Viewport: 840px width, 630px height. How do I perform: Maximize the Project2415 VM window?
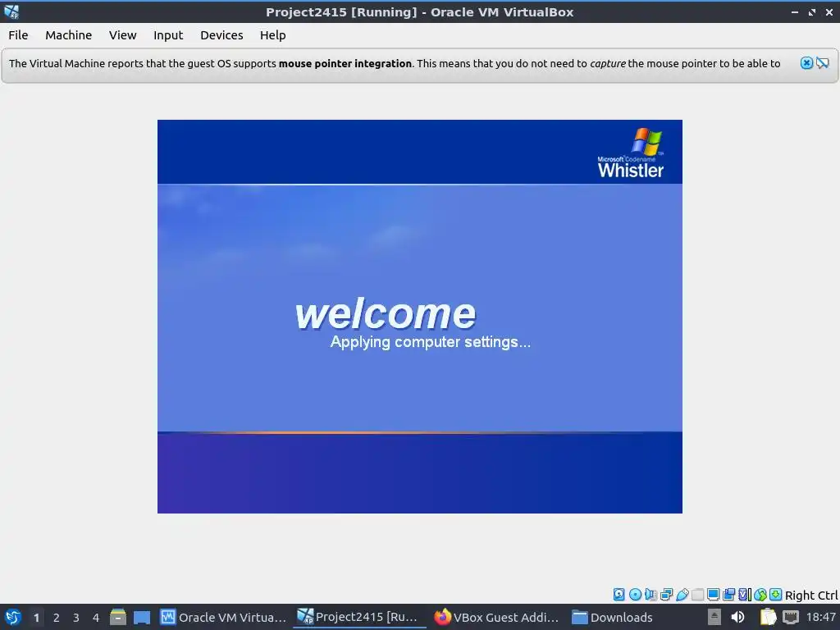point(812,11)
